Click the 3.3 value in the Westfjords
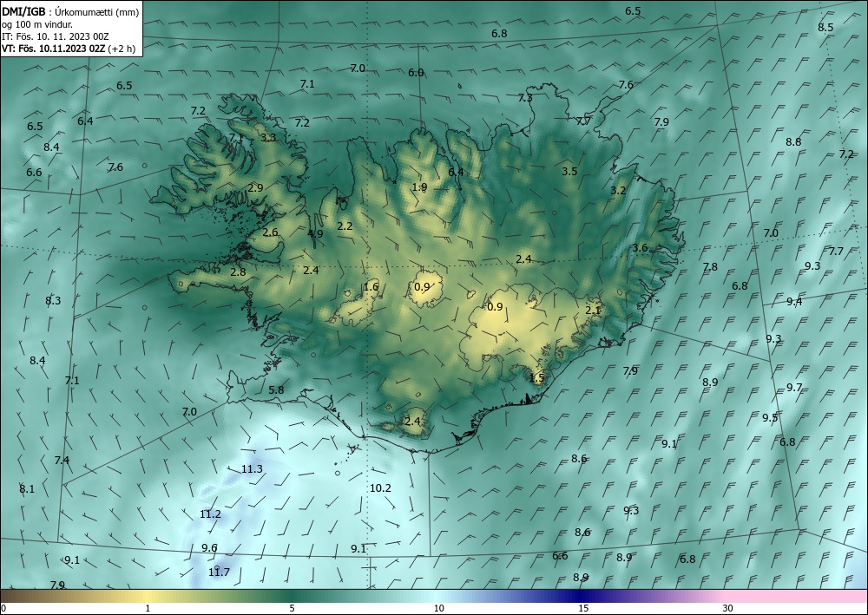This screenshot has height=615, width=868. (x=268, y=138)
